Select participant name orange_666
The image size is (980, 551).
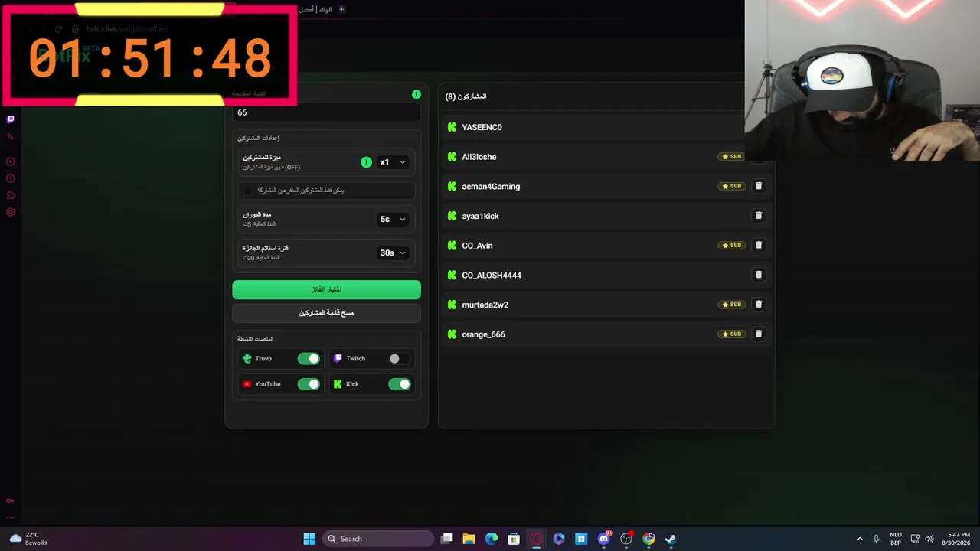pyautogui.click(x=483, y=334)
